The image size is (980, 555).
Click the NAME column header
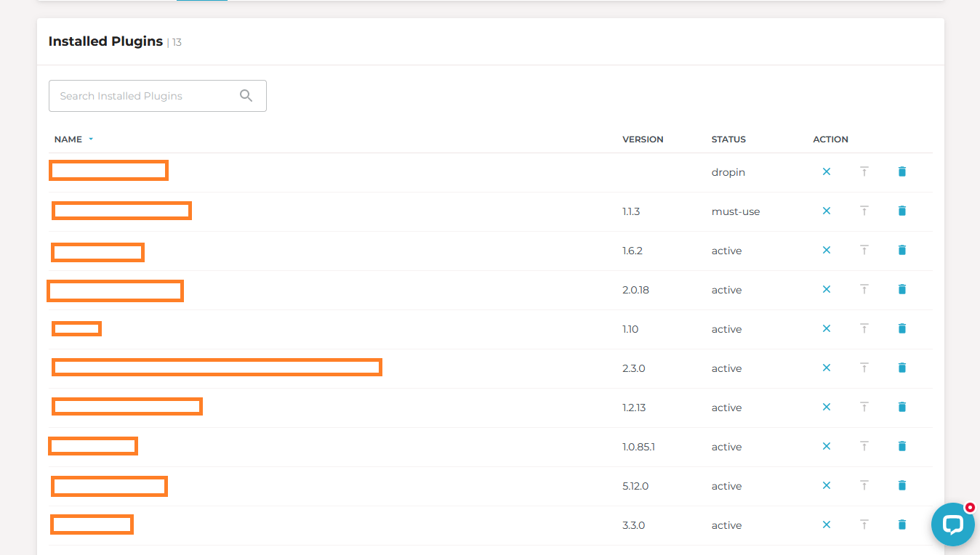coord(68,139)
